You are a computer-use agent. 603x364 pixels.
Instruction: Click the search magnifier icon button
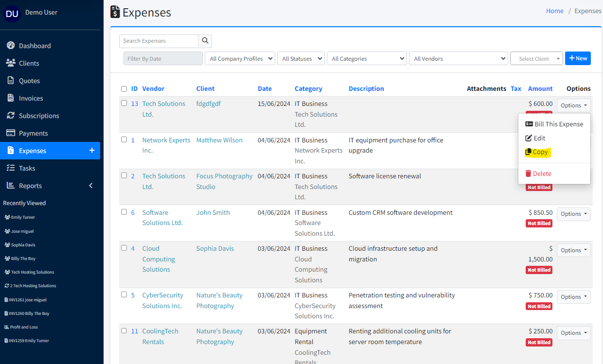[205, 41]
